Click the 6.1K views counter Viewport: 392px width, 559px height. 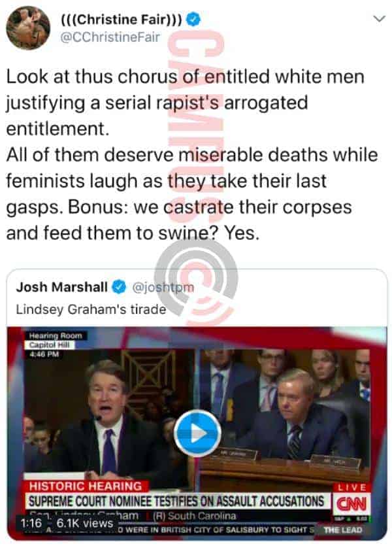click(x=84, y=523)
